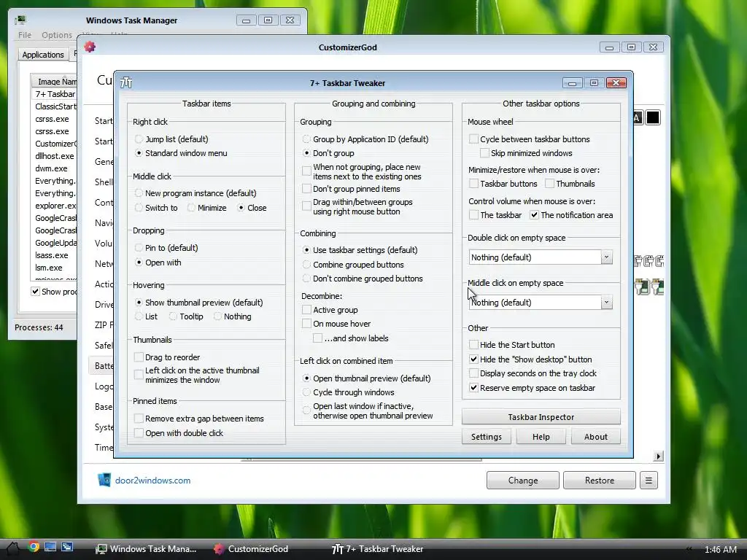Choose Combine grouped buttons option
Image resolution: width=747 pixels, height=560 pixels.
352,264
